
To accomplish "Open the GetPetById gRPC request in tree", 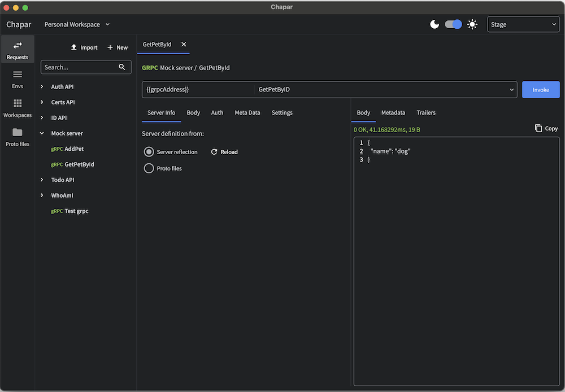I will click(x=72, y=164).
